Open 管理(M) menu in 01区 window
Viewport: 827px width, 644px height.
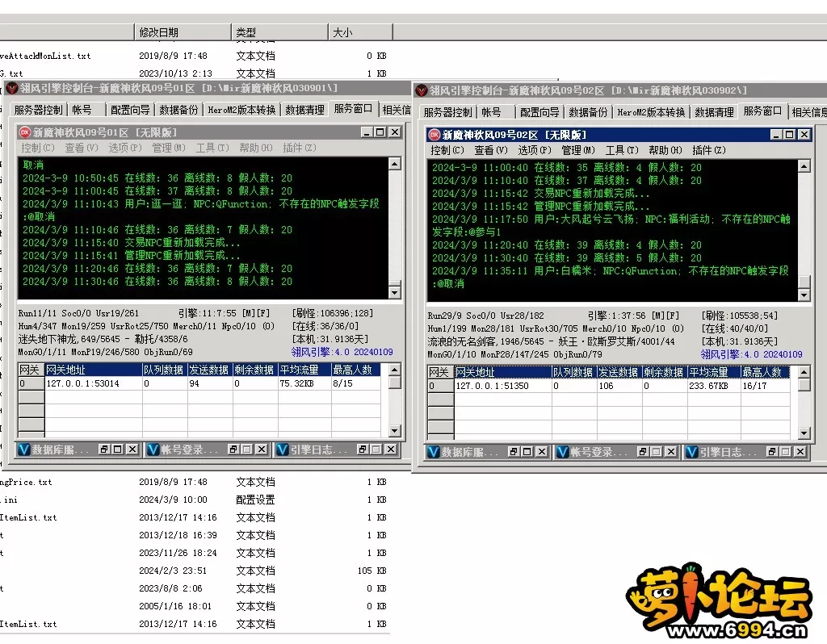coord(169,148)
